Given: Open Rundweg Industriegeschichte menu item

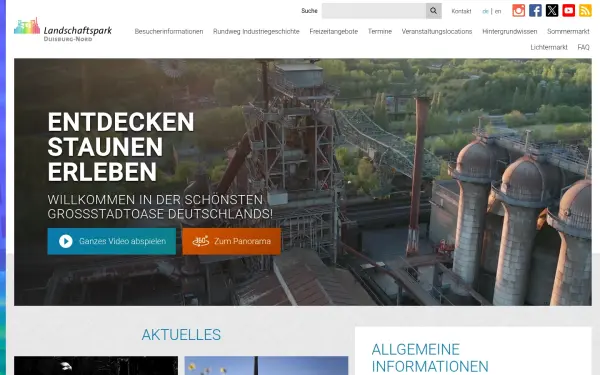Looking at the screenshot, I should [x=256, y=31].
